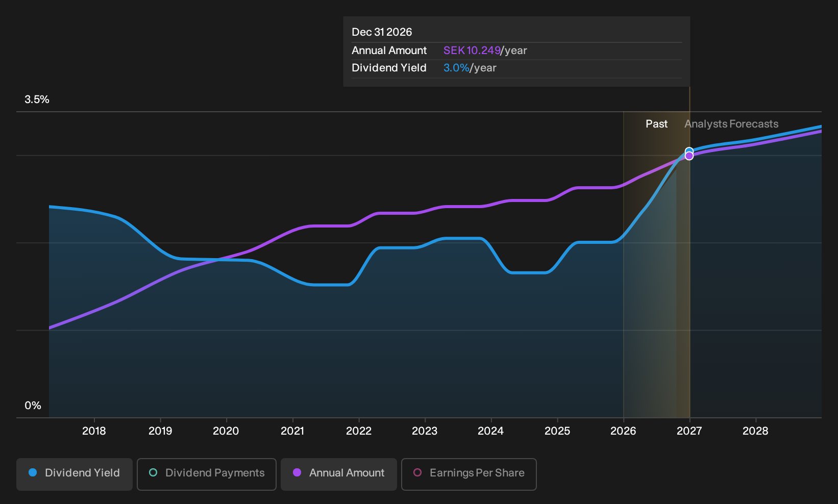Click the blue Dividend Yield data point marker
Viewport: 838px width, 504px height.
689,151
